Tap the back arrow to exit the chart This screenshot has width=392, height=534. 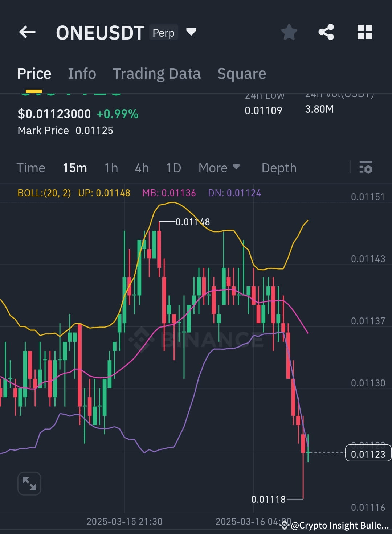(27, 32)
